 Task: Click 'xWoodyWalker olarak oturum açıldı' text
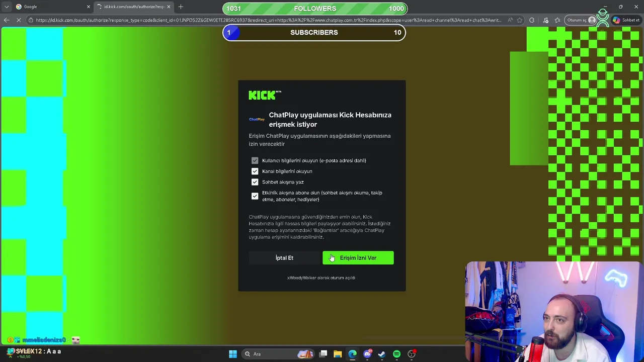[321, 278]
